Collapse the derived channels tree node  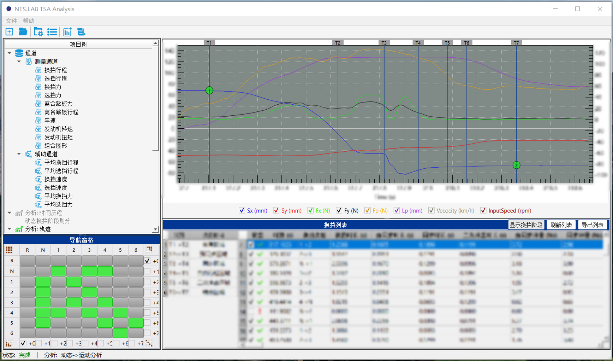coord(19,154)
